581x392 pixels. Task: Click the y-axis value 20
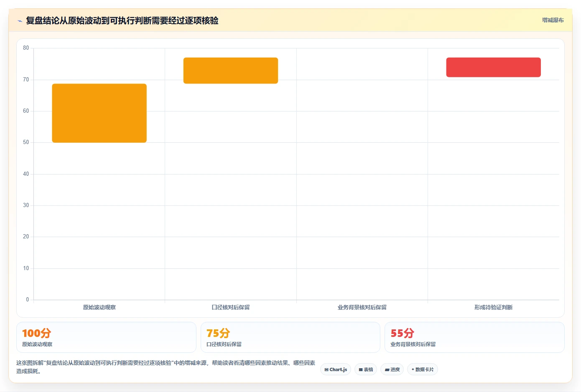26,237
